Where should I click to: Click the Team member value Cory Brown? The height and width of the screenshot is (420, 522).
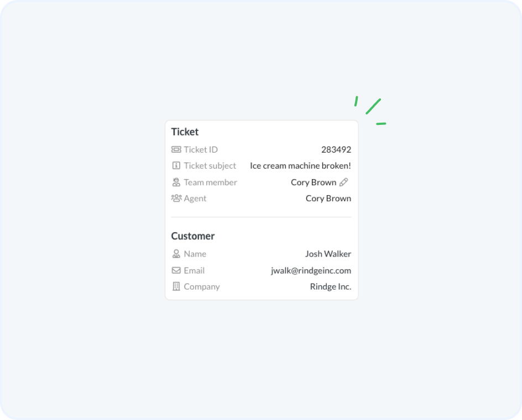click(x=314, y=182)
